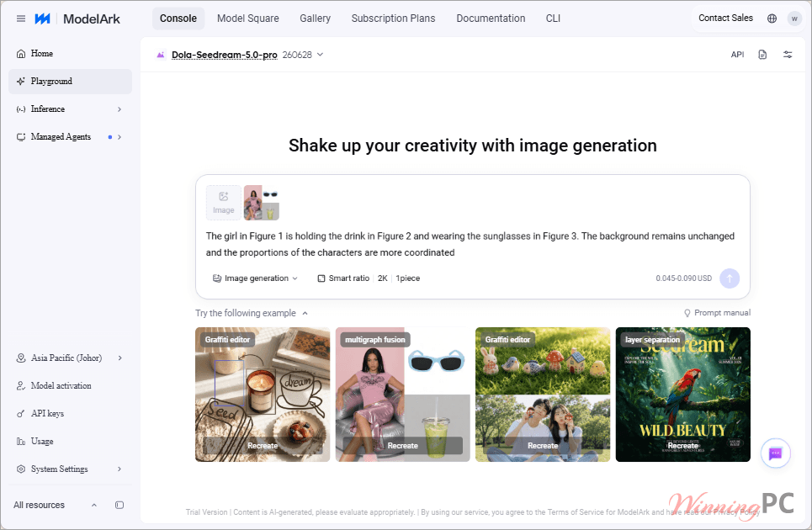Open the hamburger menu
Image resolution: width=812 pixels, height=530 pixels.
21,19
